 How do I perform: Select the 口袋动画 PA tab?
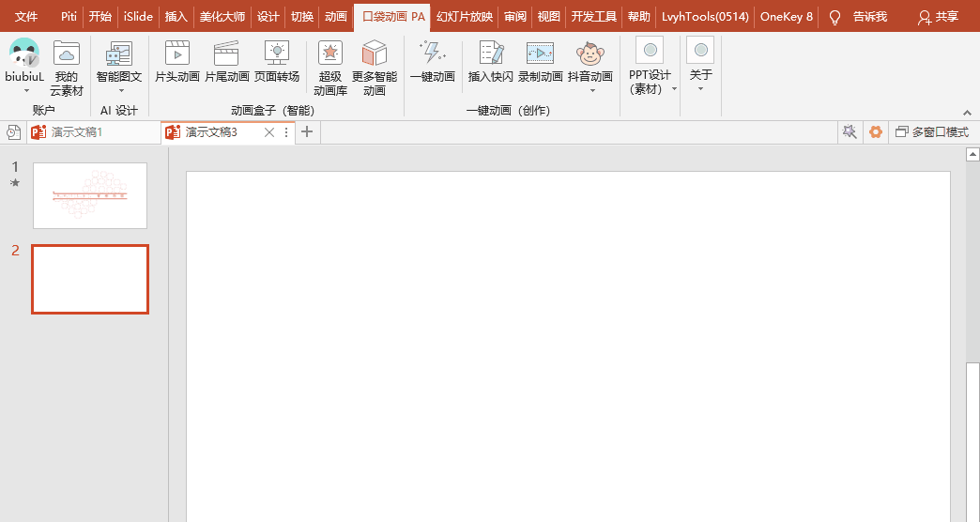[393, 17]
